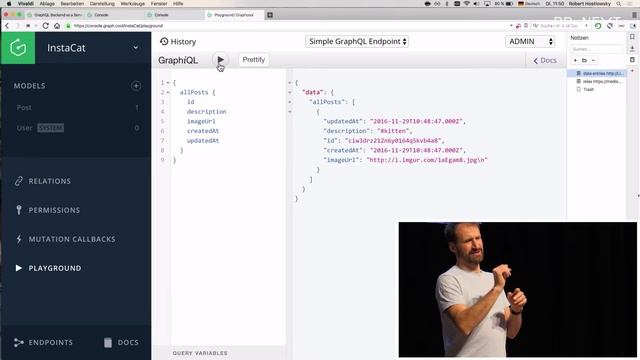This screenshot has width=640, height=360.
Task: Switch to the GraphQL Backend browser tab
Action: (x=54, y=15)
